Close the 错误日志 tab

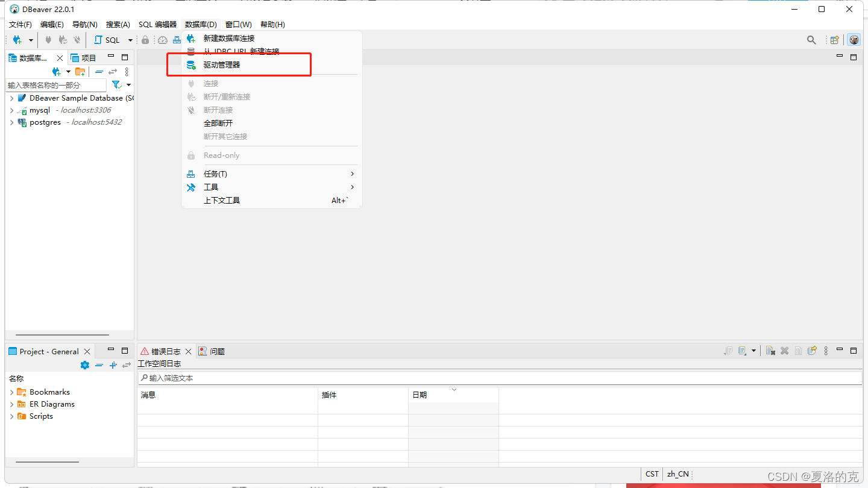click(x=188, y=351)
